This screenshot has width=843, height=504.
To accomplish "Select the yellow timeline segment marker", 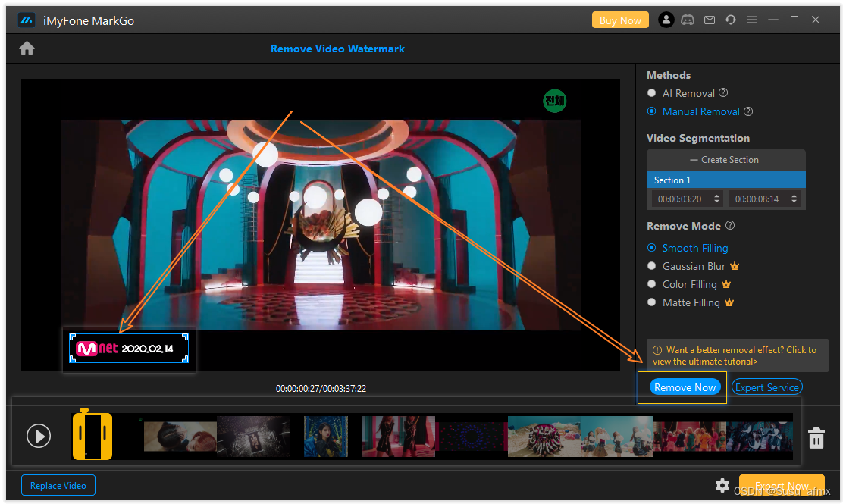I will point(92,435).
